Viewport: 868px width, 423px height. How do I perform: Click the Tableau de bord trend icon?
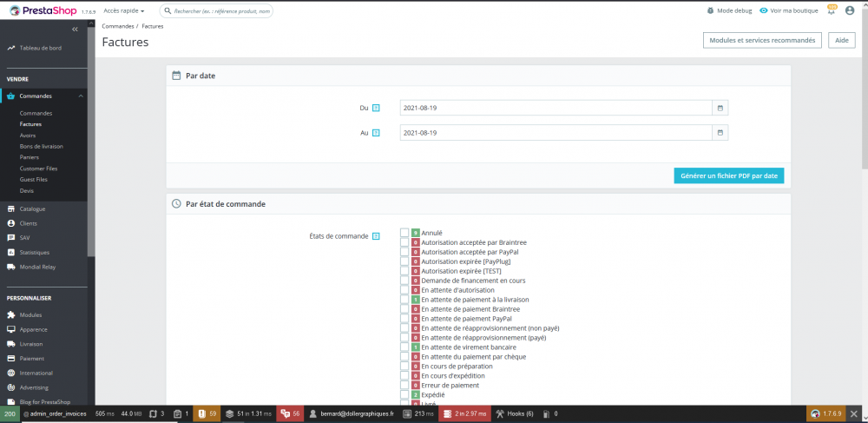10,48
